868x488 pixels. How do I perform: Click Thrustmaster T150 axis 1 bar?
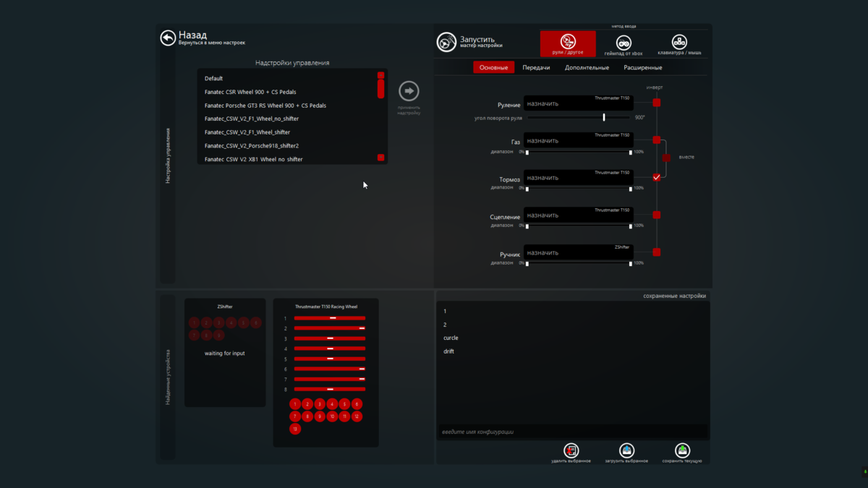[x=330, y=318]
